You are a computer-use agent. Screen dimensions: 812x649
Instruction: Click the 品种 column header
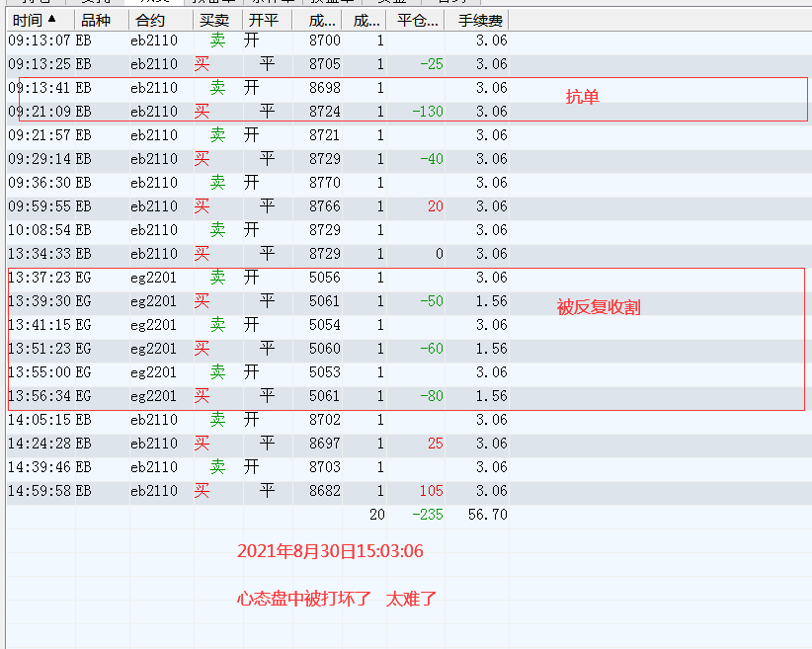pyautogui.click(x=102, y=20)
